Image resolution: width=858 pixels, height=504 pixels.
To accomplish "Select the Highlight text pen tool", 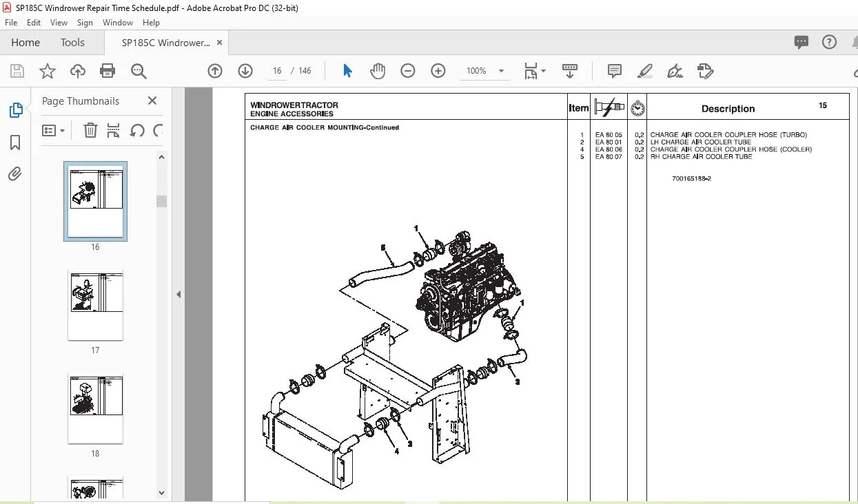I will tap(644, 71).
